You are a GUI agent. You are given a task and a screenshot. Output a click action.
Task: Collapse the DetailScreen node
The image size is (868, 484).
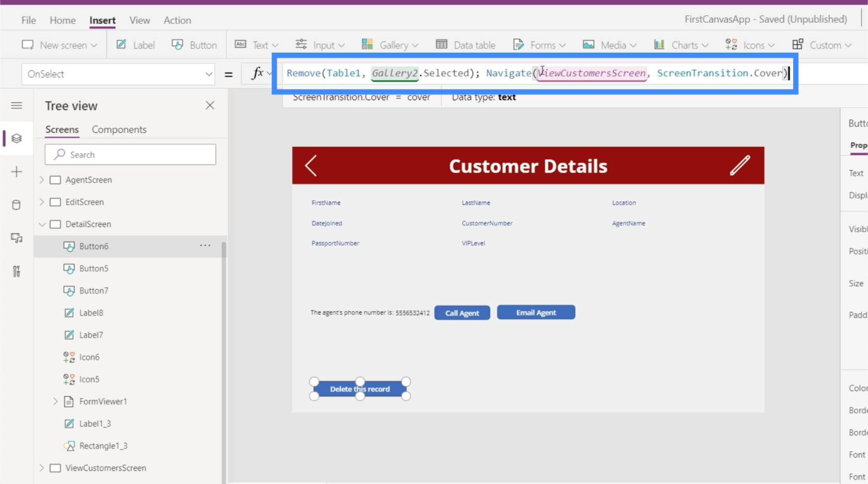(x=42, y=224)
